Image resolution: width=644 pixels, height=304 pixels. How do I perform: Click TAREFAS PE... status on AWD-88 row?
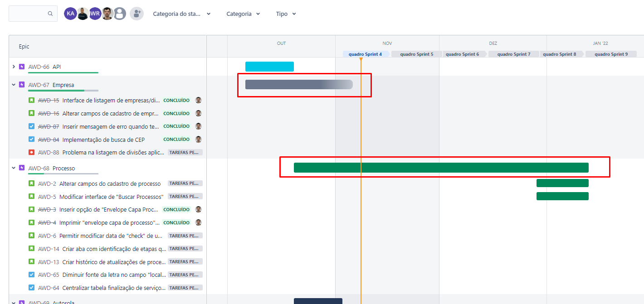click(x=185, y=153)
